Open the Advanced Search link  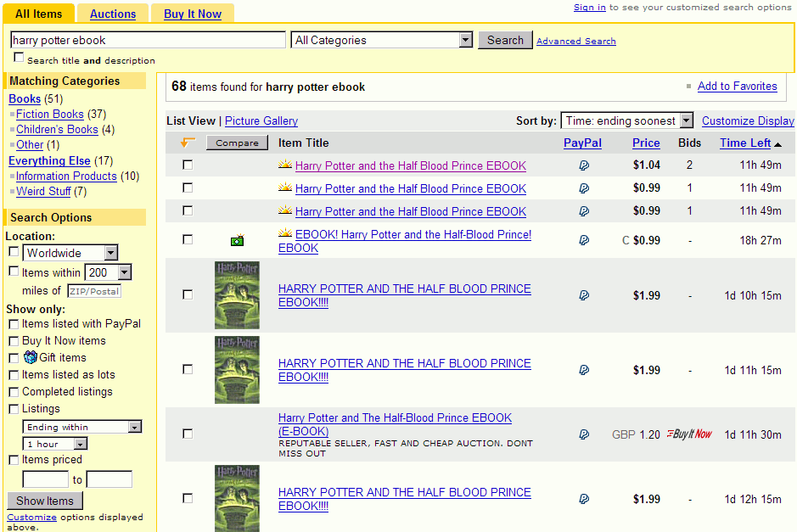(575, 42)
